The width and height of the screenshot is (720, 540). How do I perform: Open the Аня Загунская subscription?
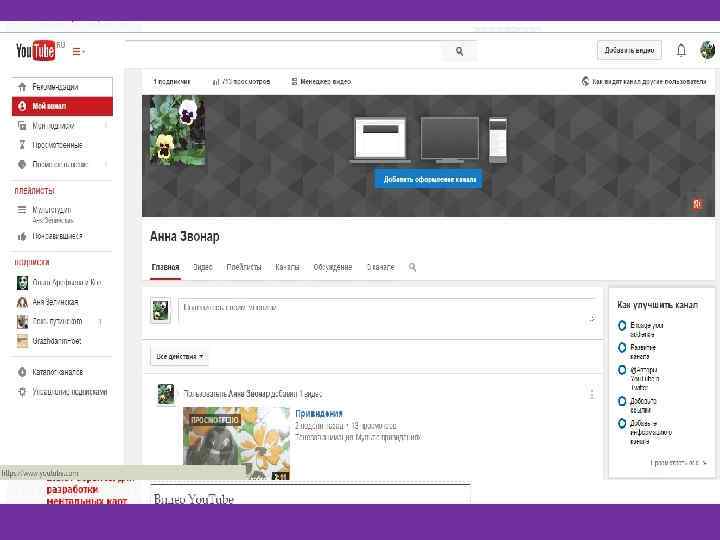55,302
